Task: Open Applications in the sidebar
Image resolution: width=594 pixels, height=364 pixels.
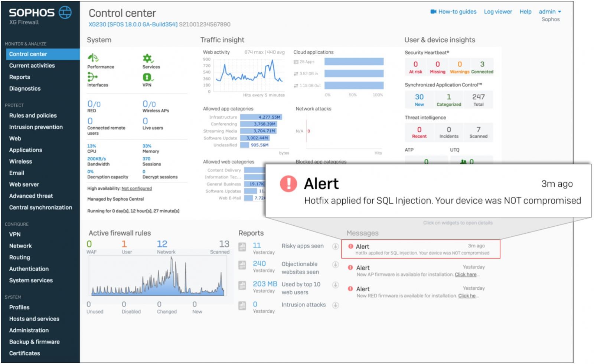Action: click(26, 150)
